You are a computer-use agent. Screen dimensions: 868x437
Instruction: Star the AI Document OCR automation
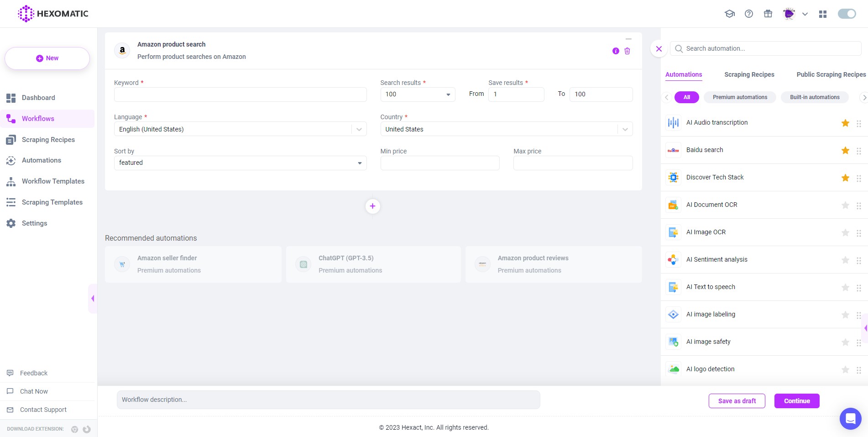click(845, 205)
